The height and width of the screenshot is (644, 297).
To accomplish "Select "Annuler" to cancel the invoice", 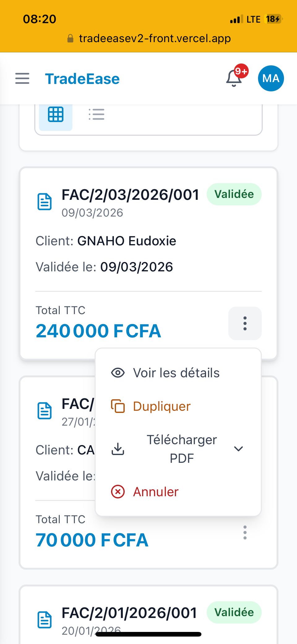I will click(x=156, y=492).
